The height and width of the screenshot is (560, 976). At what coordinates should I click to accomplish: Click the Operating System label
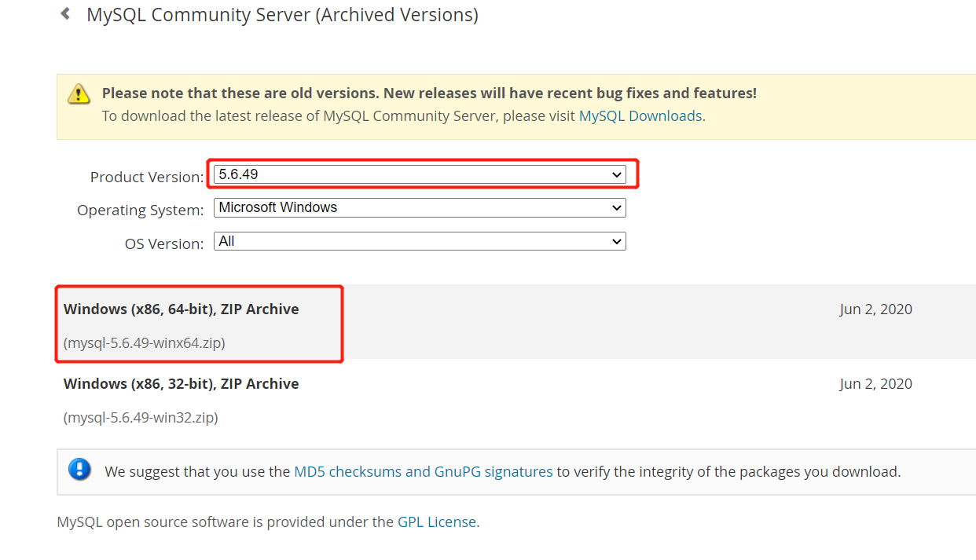point(141,210)
